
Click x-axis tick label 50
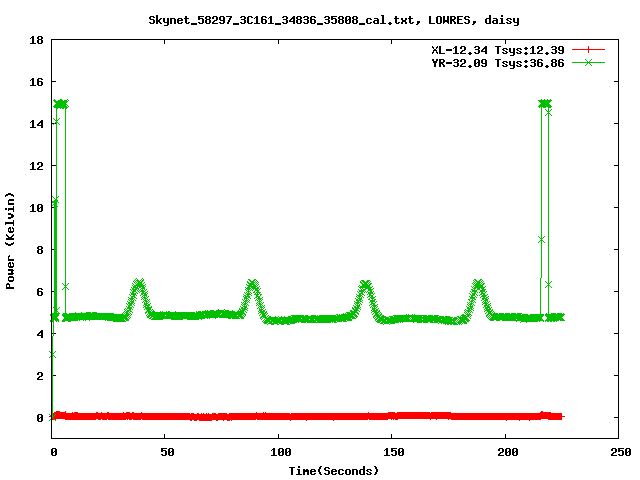tap(167, 452)
